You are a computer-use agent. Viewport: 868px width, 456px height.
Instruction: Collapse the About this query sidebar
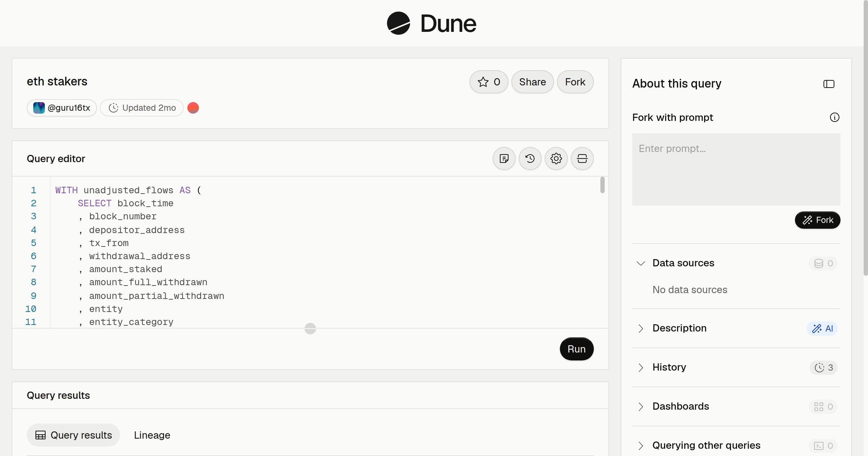coord(829,84)
